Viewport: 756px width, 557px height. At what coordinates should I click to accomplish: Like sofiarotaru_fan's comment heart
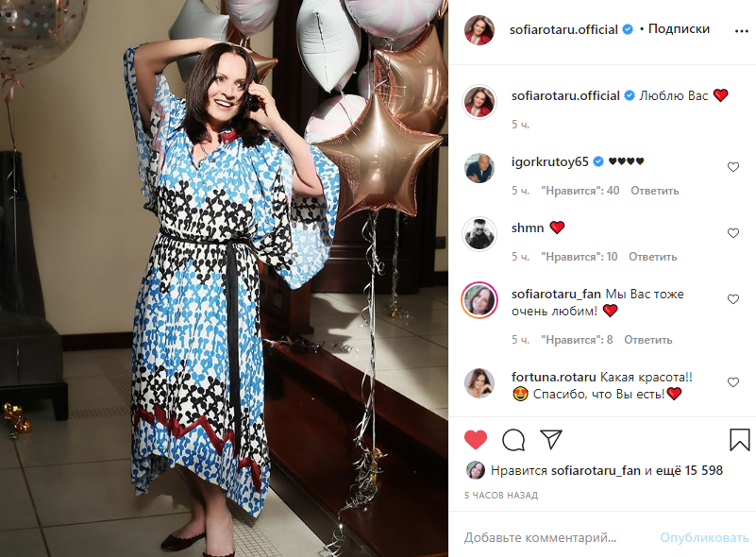coord(732,299)
